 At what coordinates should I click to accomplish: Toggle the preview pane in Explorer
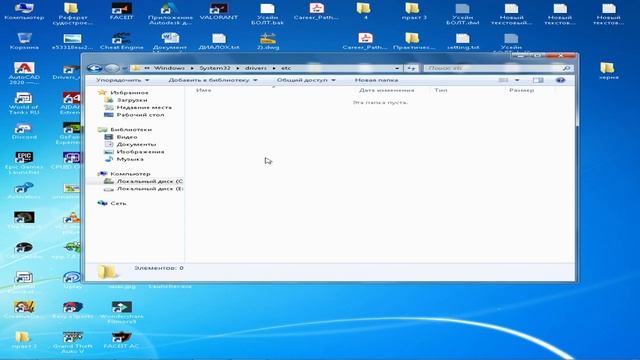point(538,80)
